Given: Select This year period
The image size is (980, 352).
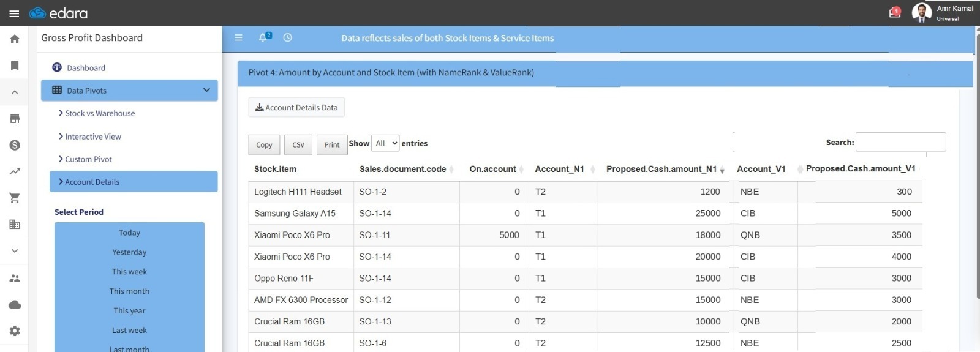Looking at the screenshot, I should tap(129, 311).
